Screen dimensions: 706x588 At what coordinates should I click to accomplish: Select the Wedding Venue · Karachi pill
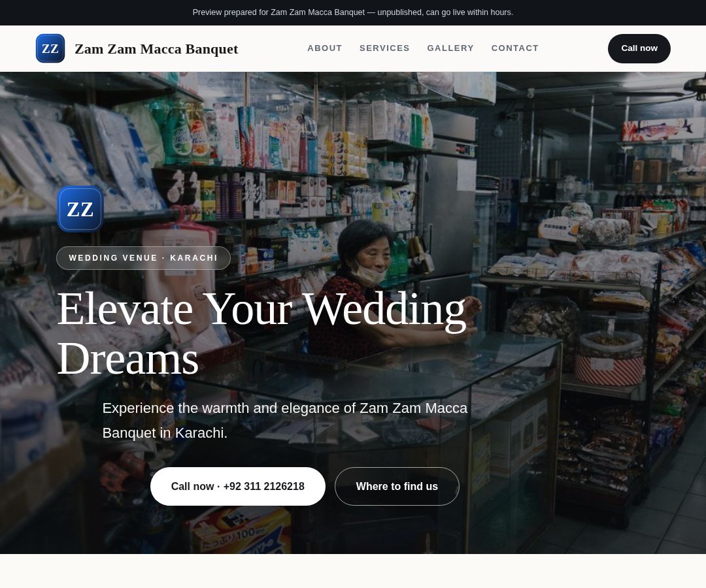(x=143, y=258)
